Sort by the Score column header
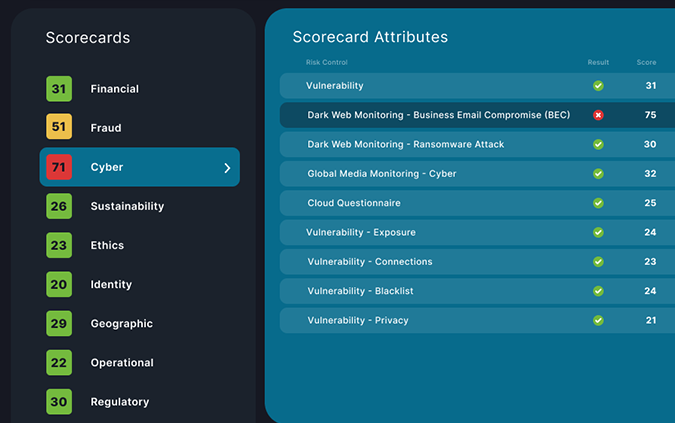This screenshot has height=423, width=675. coord(646,62)
